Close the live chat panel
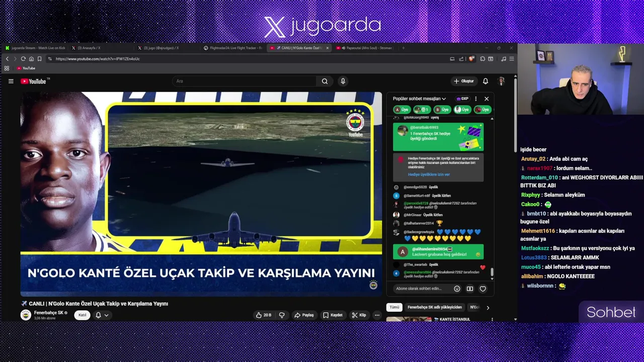644x362 pixels. click(x=487, y=99)
